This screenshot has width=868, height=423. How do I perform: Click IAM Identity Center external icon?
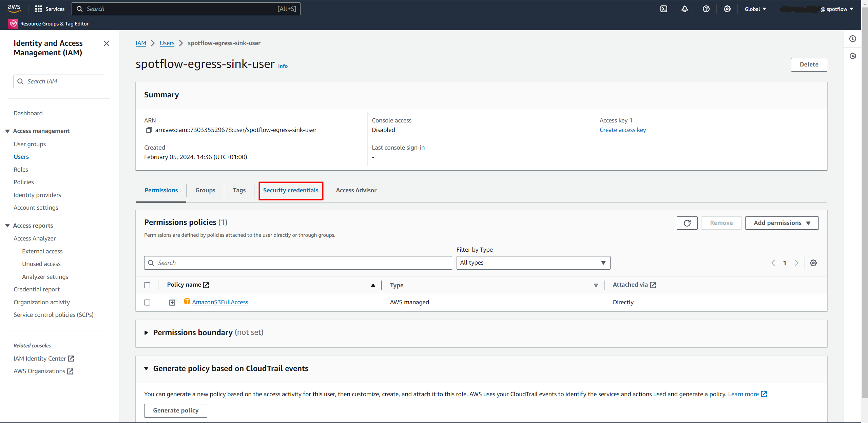coord(71,358)
